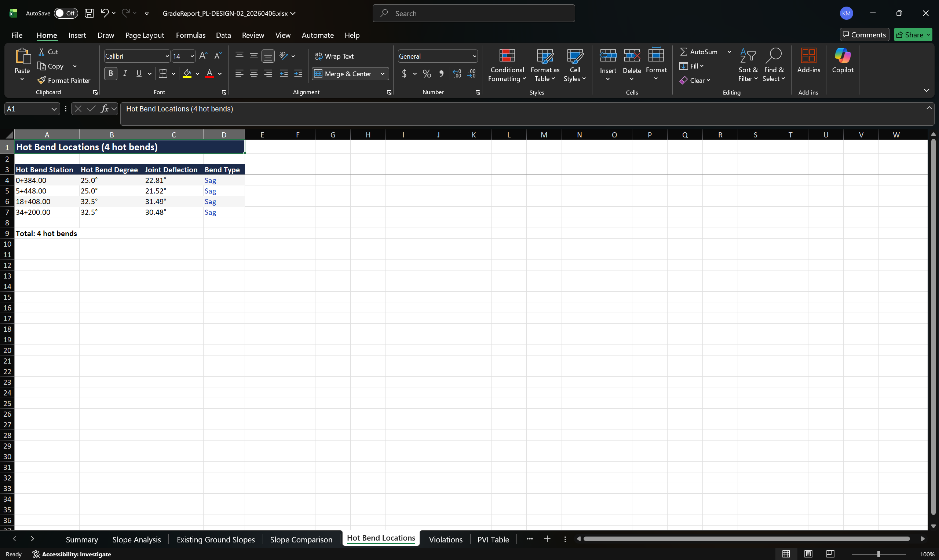Click the Search box in title bar
The width and height of the screenshot is (939, 560).
pos(474,13)
